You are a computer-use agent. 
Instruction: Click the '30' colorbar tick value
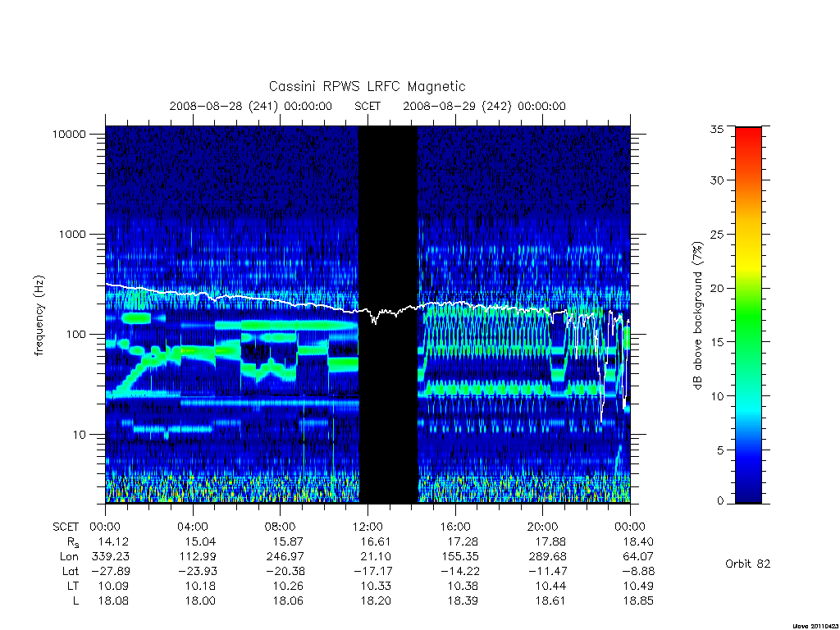click(716, 180)
